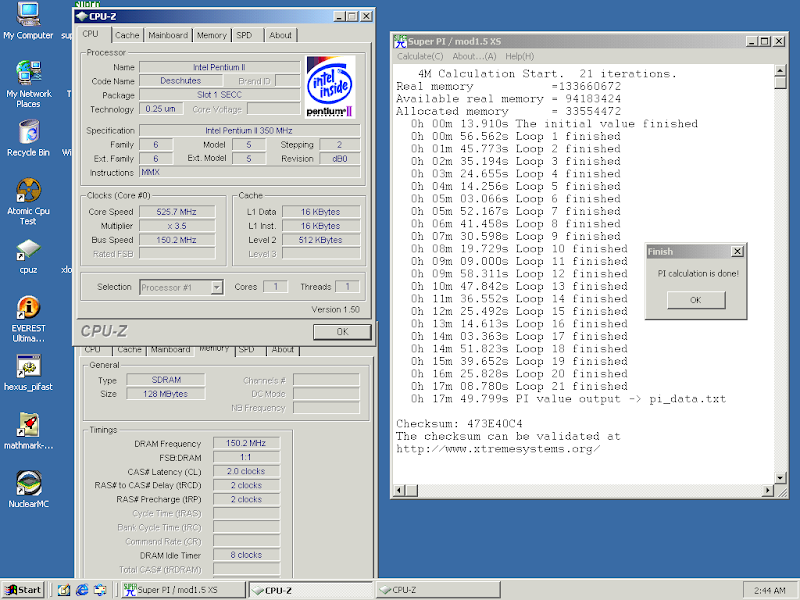Click the "PI calculation is done!" message
Image resolution: width=800 pixels, height=600 pixels.
pos(698,274)
